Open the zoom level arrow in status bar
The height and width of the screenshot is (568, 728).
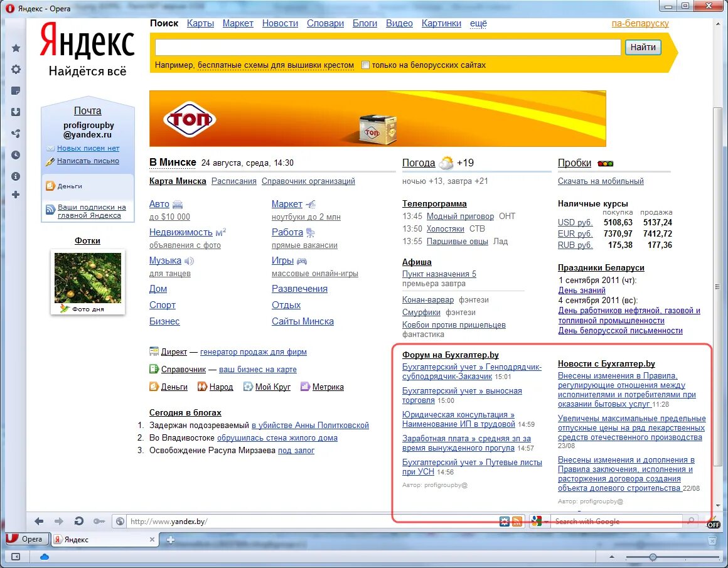point(611,557)
